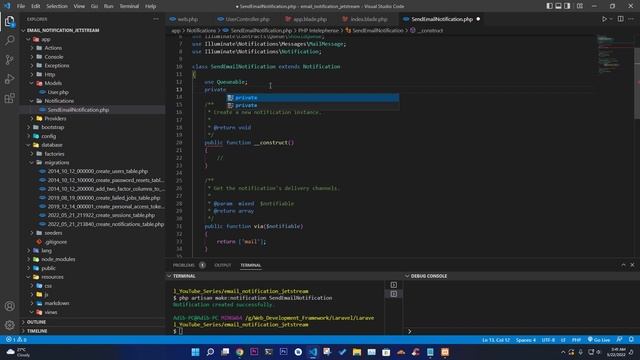Select the first terminal instance icon
The width and height of the screenshot is (640, 360).
tap(393, 284)
